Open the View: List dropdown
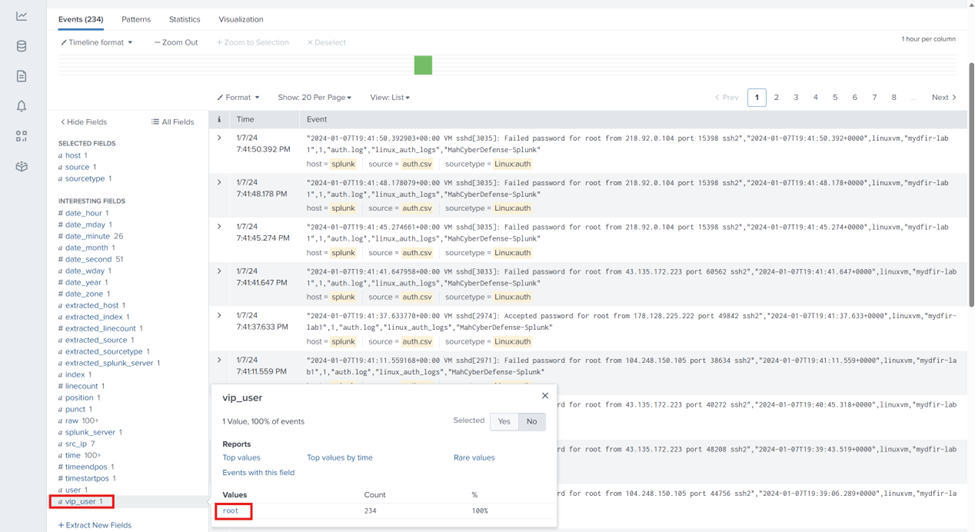This screenshot has width=975, height=532. click(x=390, y=98)
